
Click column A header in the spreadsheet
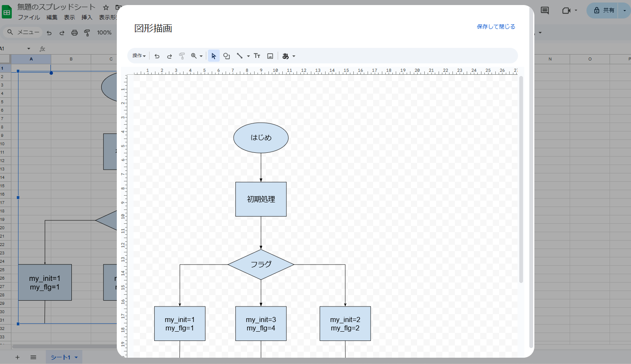[x=31, y=59]
